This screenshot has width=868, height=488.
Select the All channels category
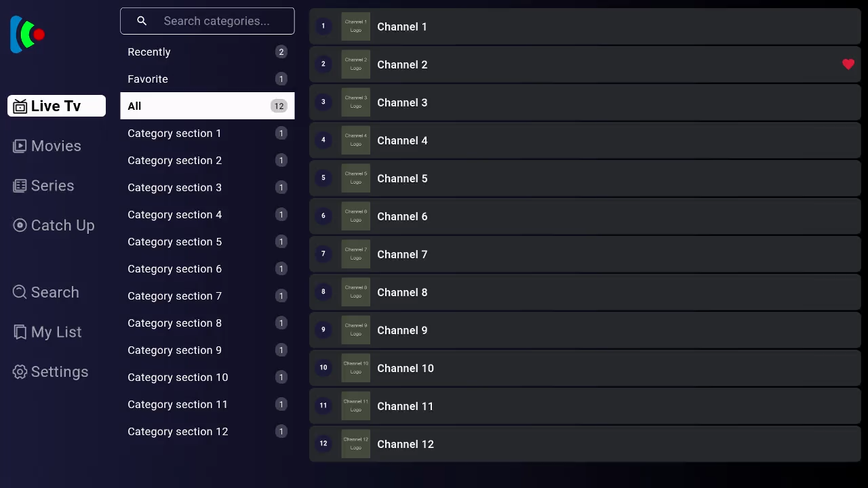point(207,106)
